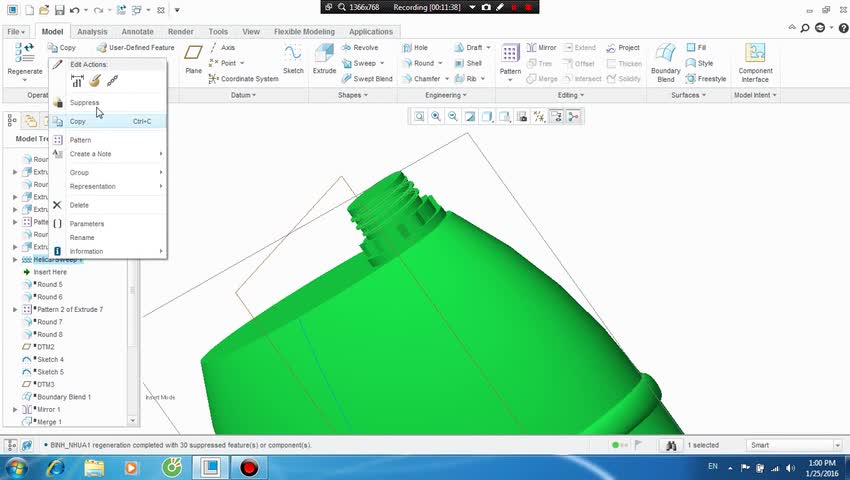Viewport: 850px width, 480px height.
Task: Click the Zoom Out view icon
Action: (453, 117)
